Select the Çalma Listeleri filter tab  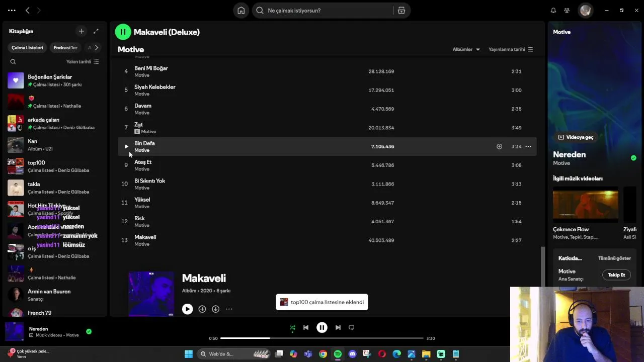(x=28, y=48)
